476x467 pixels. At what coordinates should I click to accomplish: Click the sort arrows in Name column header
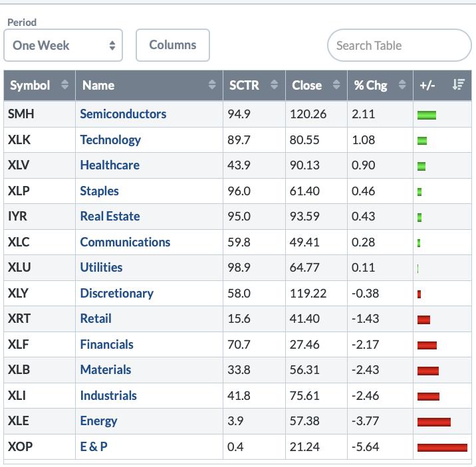[212, 85]
